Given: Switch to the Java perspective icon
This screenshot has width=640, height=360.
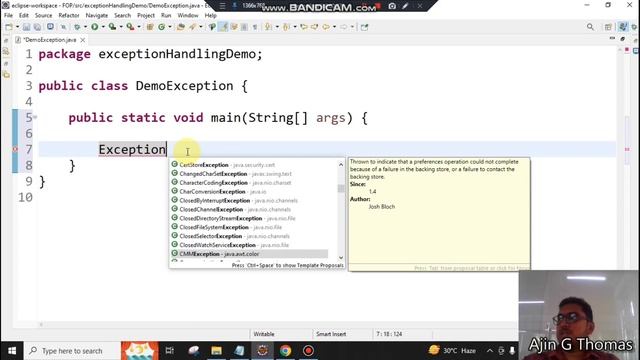Looking at the screenshot, I should [x=622, y=27].
